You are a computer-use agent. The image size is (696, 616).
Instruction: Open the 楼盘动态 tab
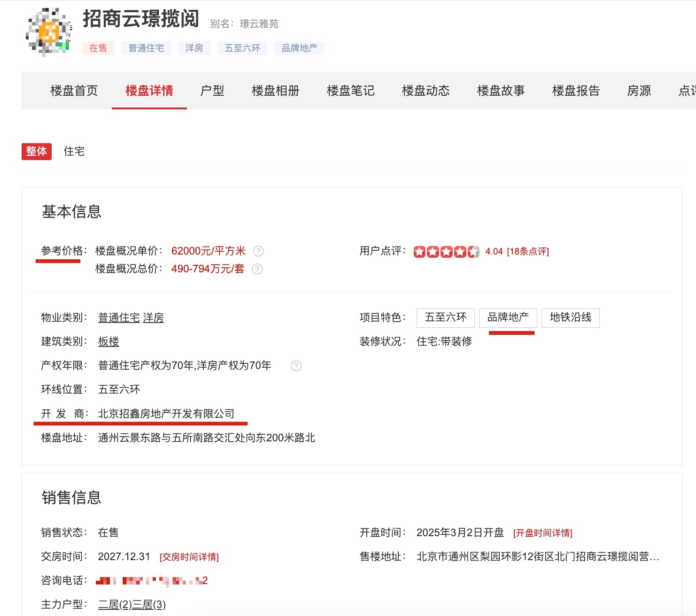[426, 91]
